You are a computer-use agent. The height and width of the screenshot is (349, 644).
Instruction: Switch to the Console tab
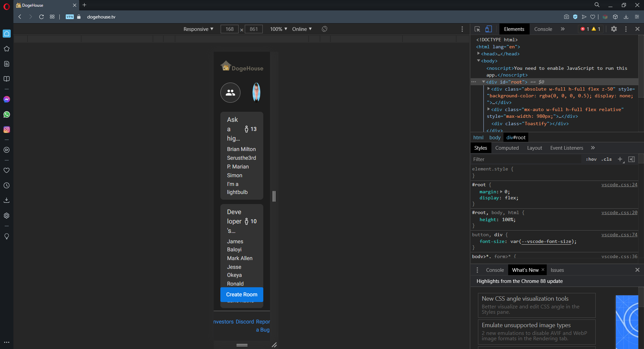point(543,29)
